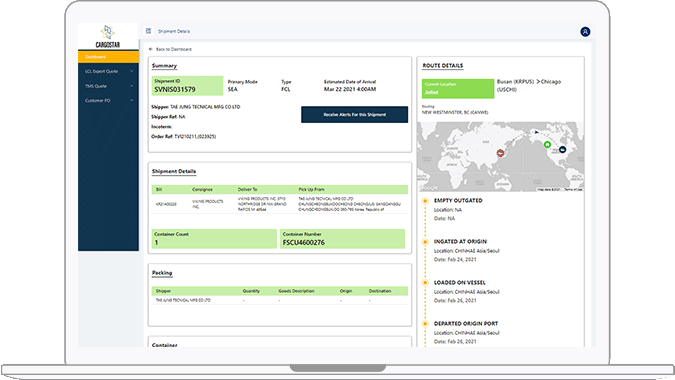The width and height of the screenshot is (675, 380).
Task: Click Container Number FSCU4600276
Action: (x=342, y=238)
